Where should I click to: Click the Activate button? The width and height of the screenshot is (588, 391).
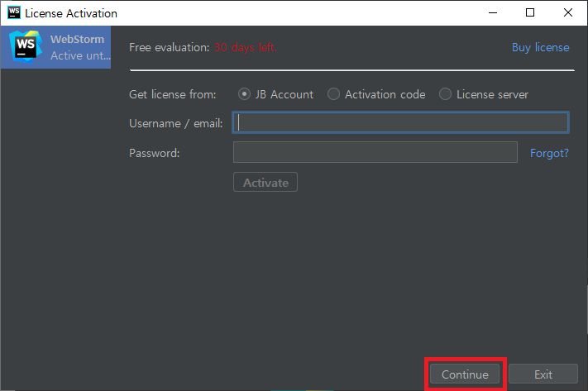(265, 182)
